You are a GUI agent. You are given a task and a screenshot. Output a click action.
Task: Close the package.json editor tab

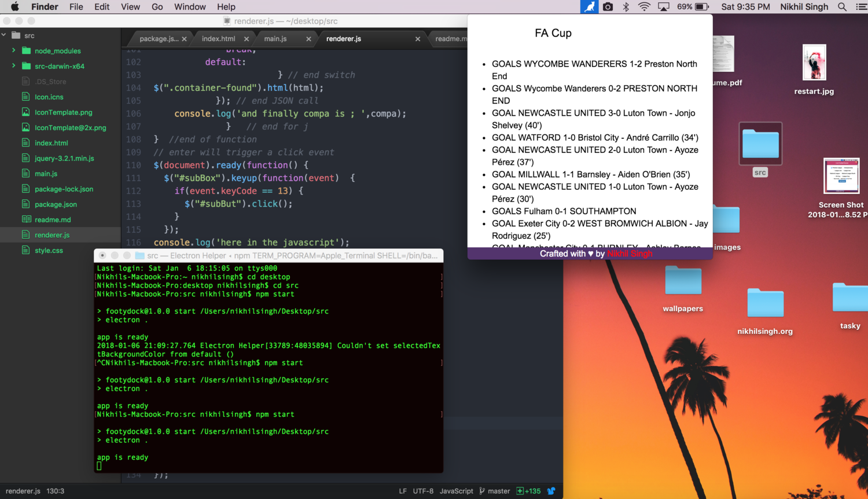(x=184, y=39)
